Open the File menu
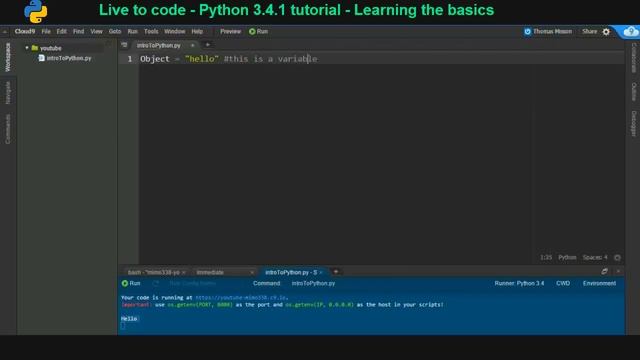The image size is (640, 360). [46, 31]
